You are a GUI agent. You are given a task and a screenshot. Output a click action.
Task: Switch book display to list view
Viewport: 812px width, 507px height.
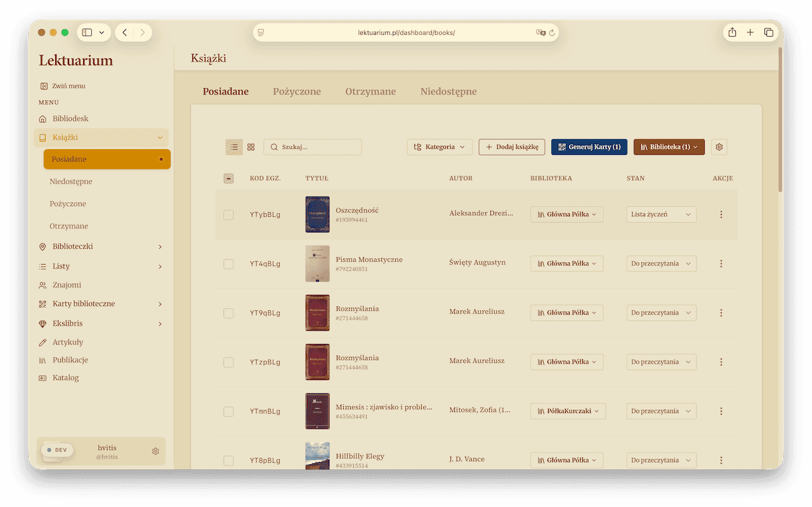tap(233, 147)
